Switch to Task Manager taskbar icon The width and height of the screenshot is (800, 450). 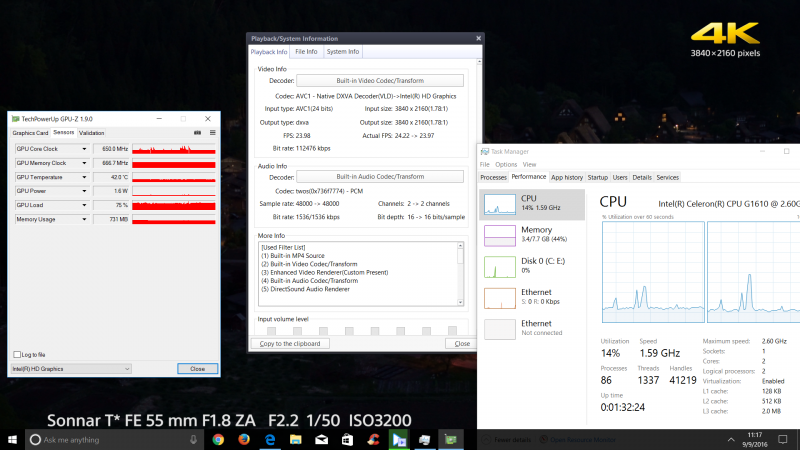[424, 440]
